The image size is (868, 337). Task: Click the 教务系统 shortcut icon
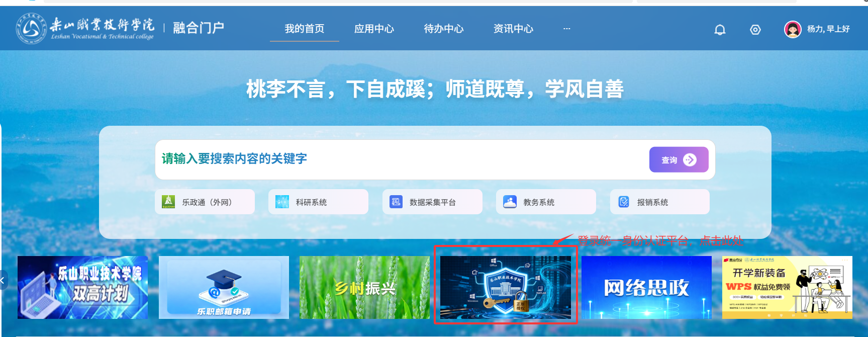tap(510, 202)
